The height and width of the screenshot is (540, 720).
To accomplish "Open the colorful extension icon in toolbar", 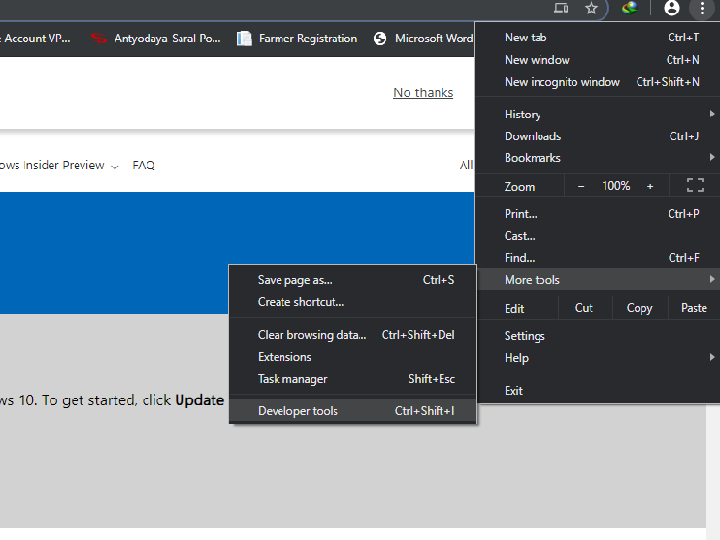I will (x=630, y=8).
